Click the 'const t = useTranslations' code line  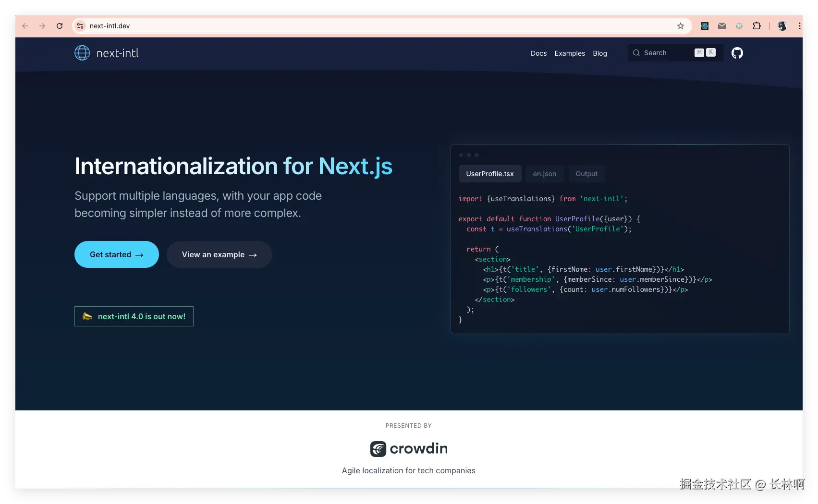pyautogui.click(x=549, y=229)
